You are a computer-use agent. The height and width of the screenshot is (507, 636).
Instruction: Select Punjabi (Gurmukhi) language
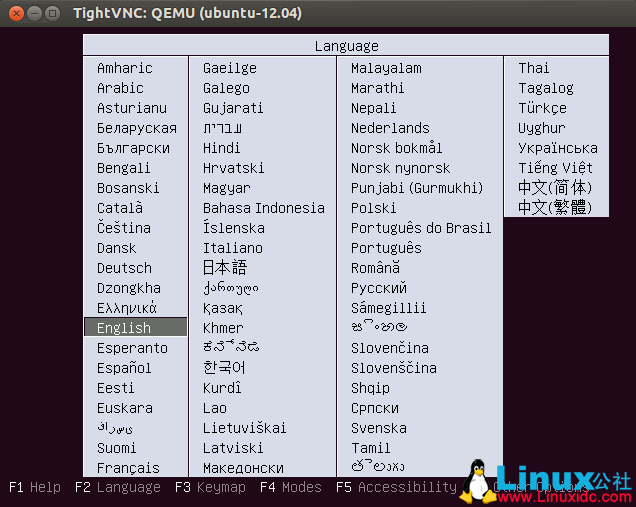pos(417,188)
